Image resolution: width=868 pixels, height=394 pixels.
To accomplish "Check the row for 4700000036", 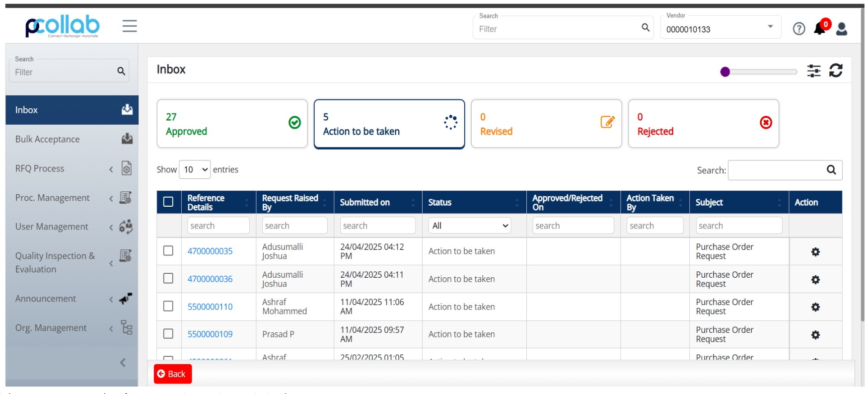I will (168, 278).
